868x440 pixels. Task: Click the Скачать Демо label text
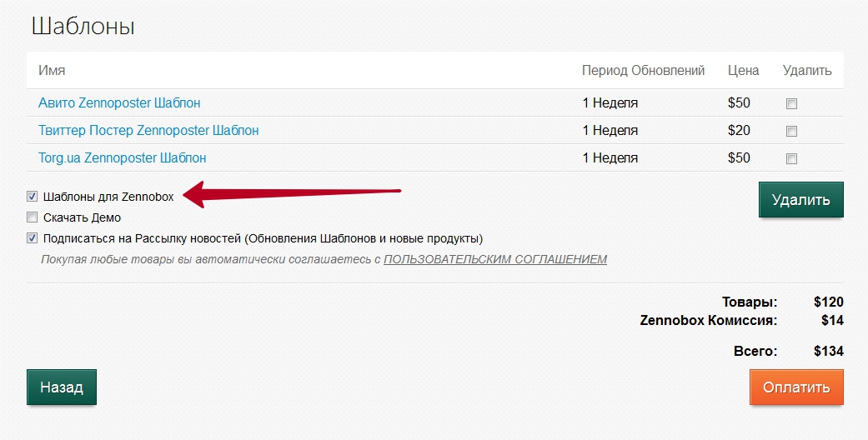click(82, 218)
